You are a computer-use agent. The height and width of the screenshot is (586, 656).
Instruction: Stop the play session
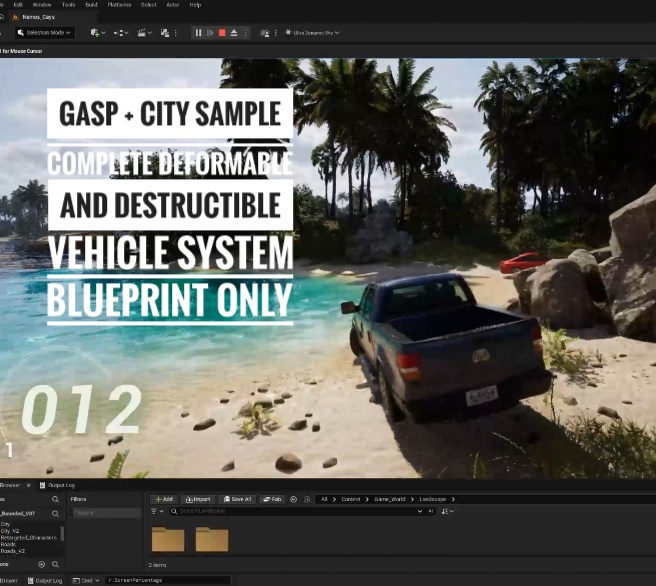(x=222, y=33)
